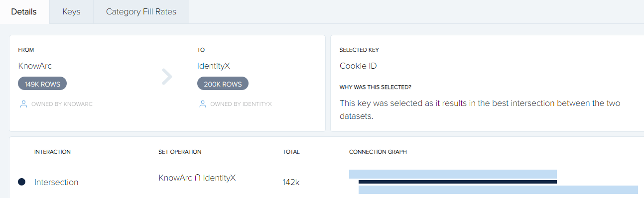Click the bottom light-blue IdentityX graph bar
644x198 pixels.
tap(498, 190)
